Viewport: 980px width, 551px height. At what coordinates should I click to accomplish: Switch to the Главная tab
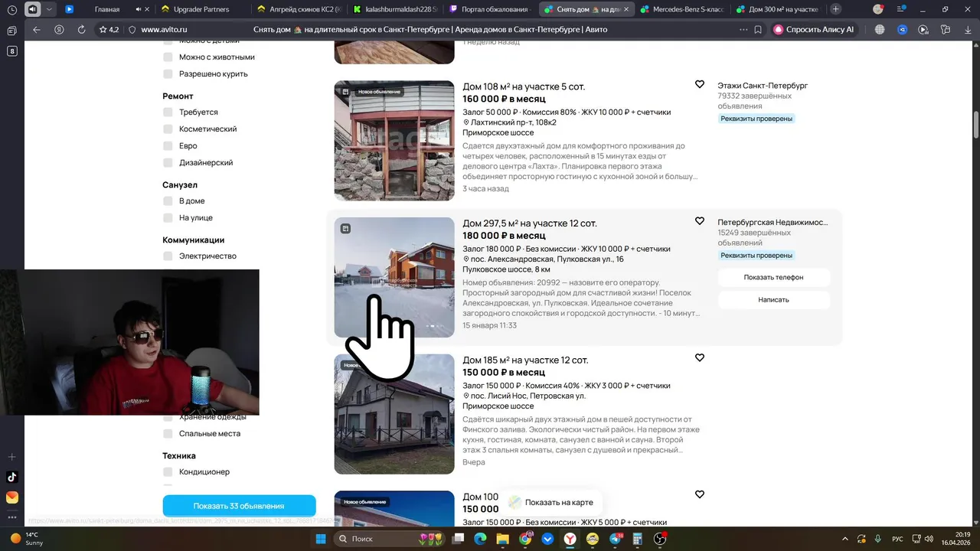[x=106, y=9]
